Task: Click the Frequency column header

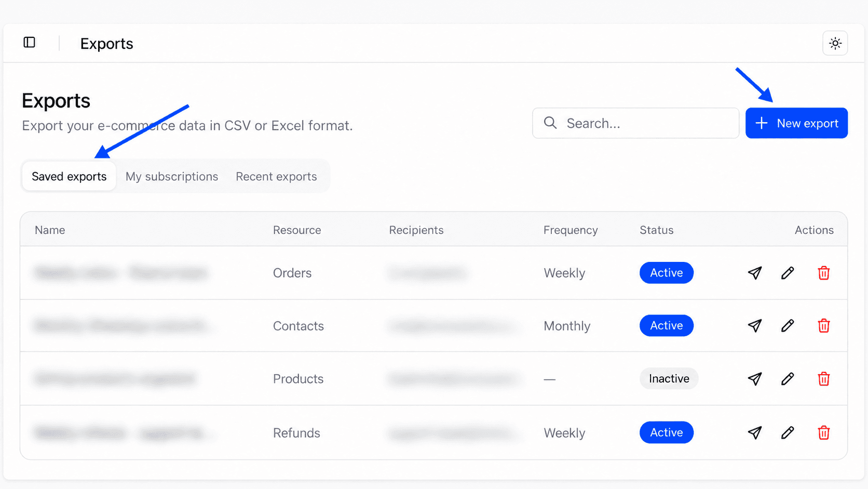Action: [x=571, y=230]
